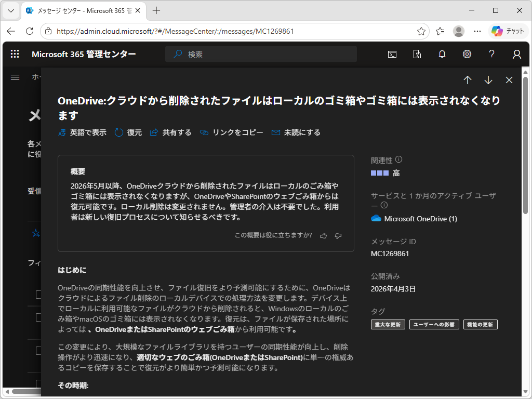Select the account profile icon
The image size is (532, 399).
516,54
